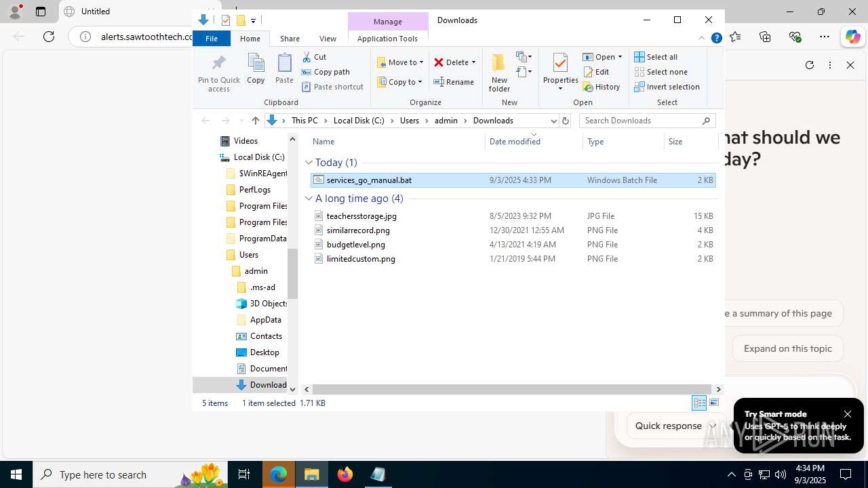Screen dimensions: 868x488
Task: Click the Search Downloads field
Action: (648, 121)
